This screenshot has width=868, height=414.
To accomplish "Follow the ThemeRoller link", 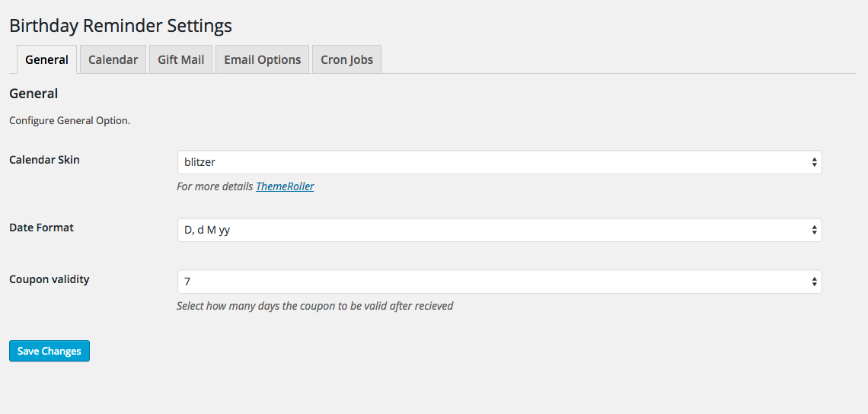I will point(285,186).
